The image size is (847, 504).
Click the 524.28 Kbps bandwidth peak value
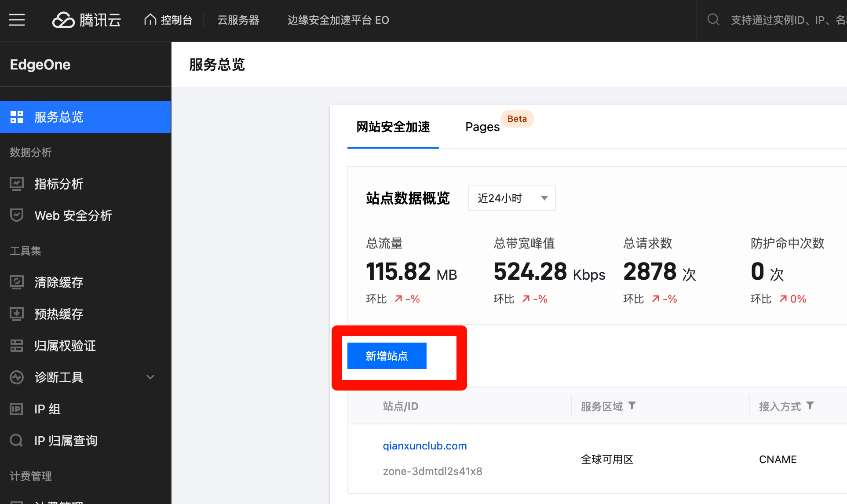pyautogui.click(x=549, y=271)
